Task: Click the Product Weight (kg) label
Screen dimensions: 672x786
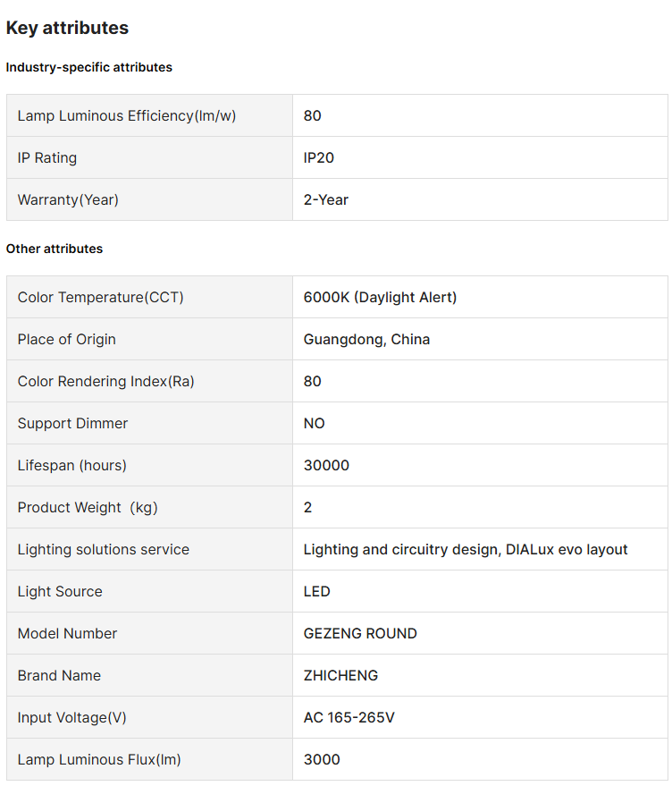Action: coord(88,507)
